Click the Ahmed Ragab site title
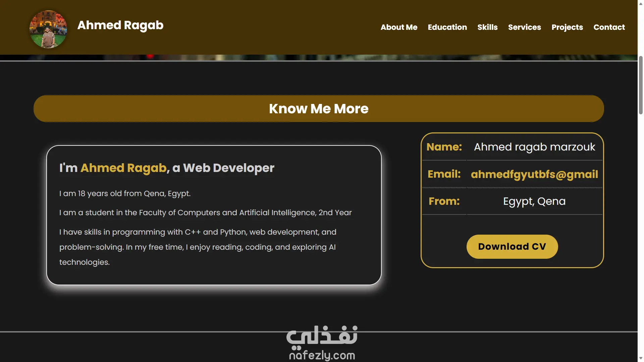This screenshot has height=362, width=644. pos(120,25)
